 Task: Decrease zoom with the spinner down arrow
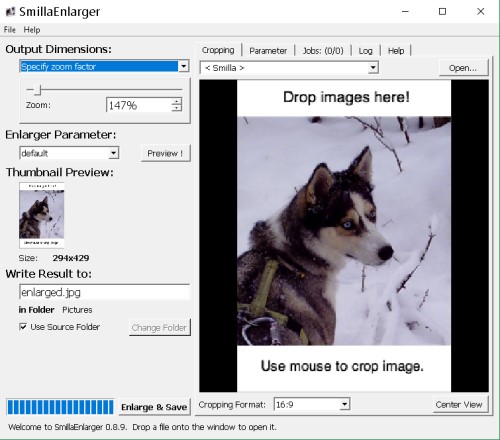click(177, 108)
